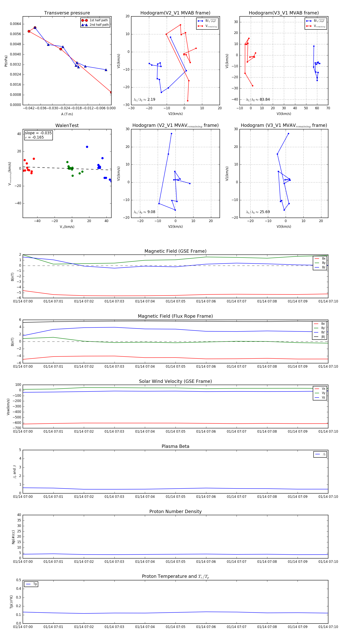Select the Bx legend entry in GSE magnetic field plot
The height and width of the screenshot is (644, 351).
320,259
